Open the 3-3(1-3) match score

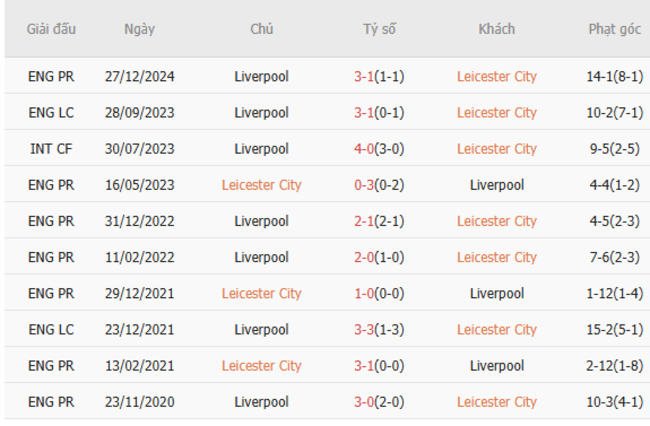click(379, 329)
